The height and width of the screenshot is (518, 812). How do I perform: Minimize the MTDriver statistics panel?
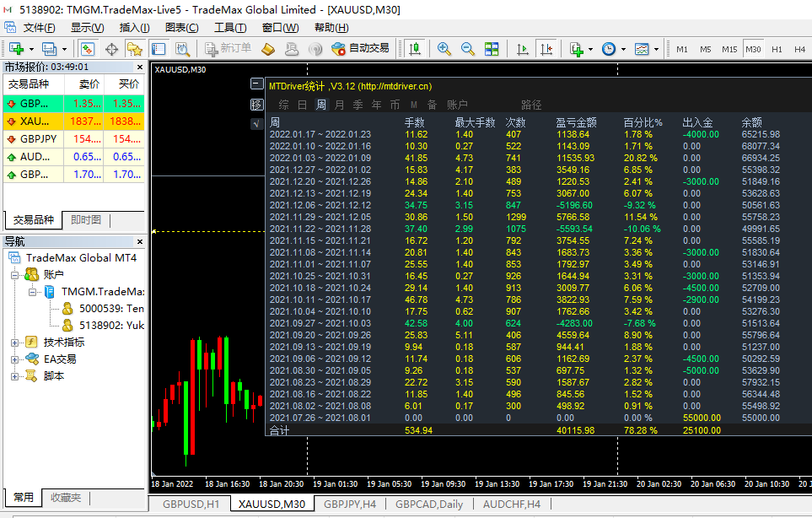(257, 84)
